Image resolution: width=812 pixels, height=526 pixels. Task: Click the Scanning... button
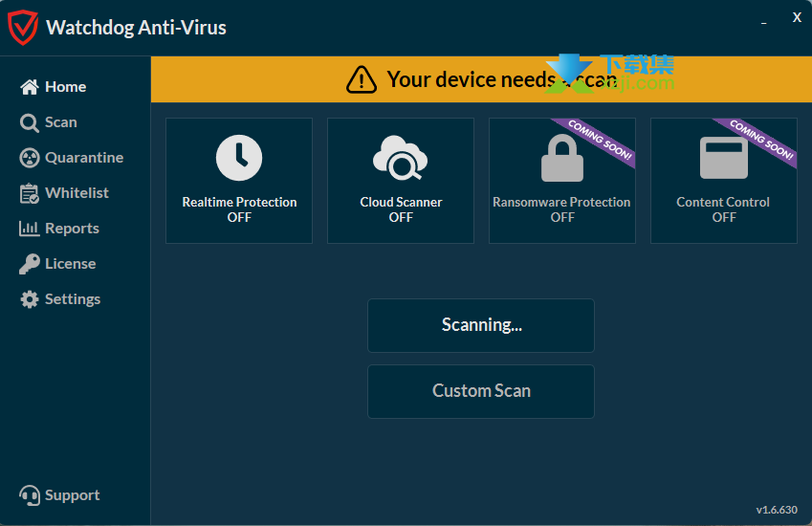(481, 326)
